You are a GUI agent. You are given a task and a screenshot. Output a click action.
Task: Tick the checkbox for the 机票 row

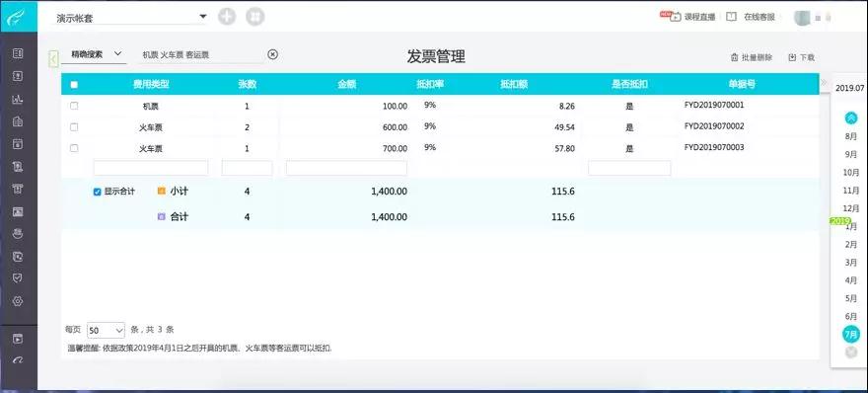pos(74,106)
